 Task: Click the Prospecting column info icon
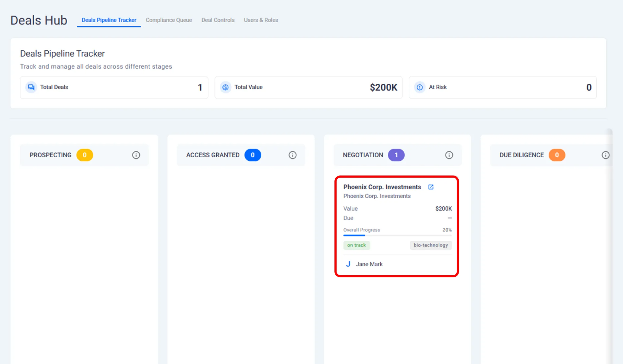(136, 155)
